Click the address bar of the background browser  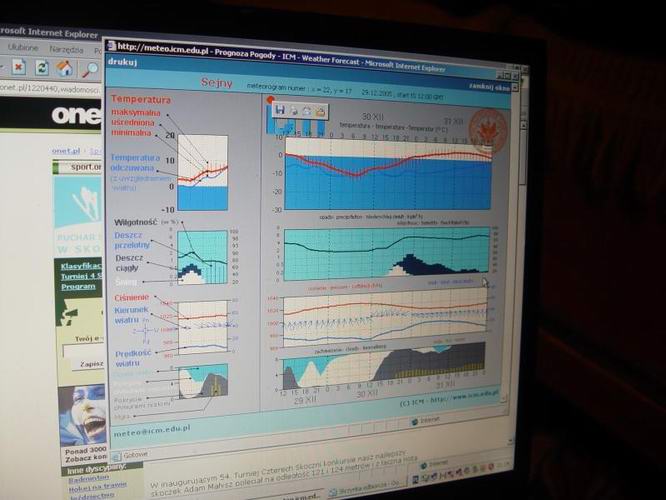pyautogui.click(x=50, y=89)
